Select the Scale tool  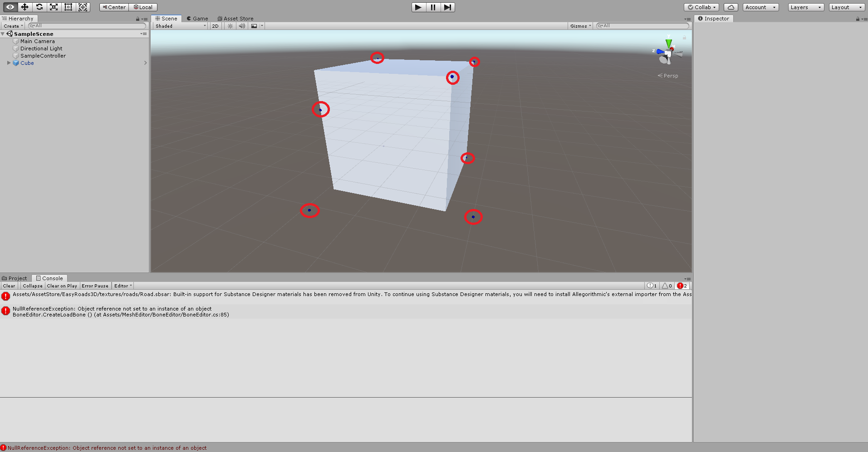pyautogui.click(x=54, y=7)
